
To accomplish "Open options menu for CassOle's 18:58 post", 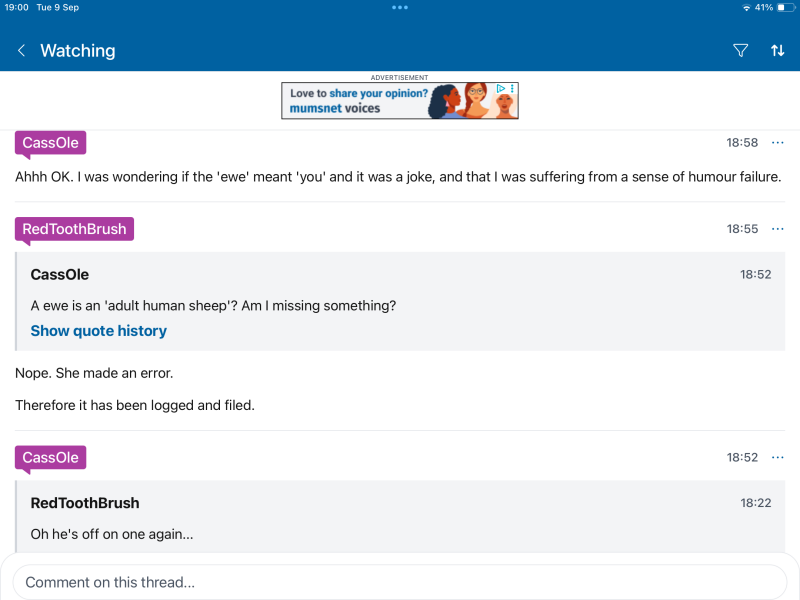I will tap(778, 143).
